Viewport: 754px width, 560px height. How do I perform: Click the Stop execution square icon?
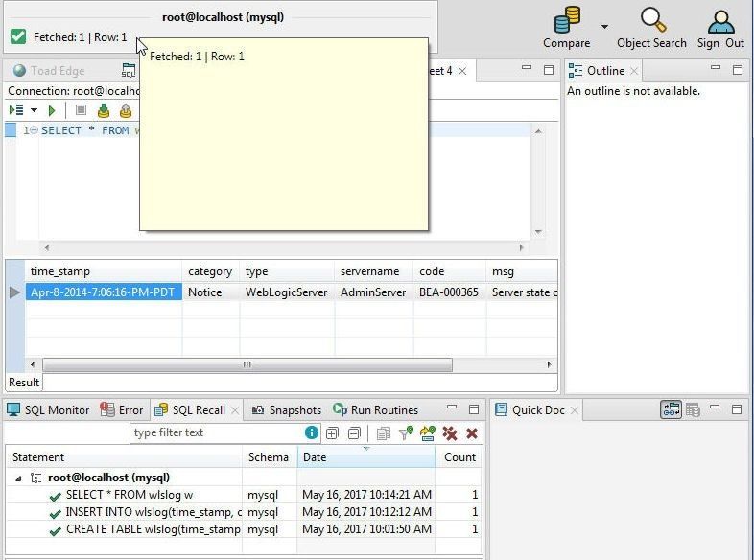(81, 110)
